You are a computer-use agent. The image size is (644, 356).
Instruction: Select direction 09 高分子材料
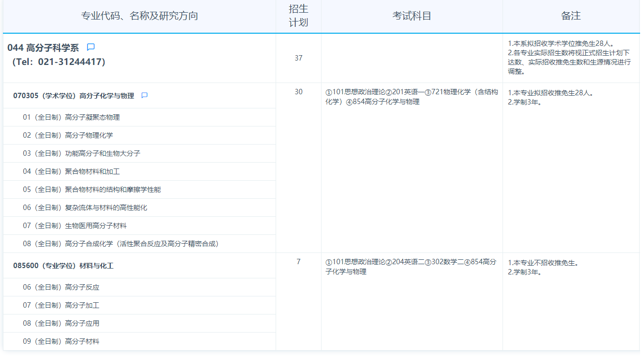(61, 341)
